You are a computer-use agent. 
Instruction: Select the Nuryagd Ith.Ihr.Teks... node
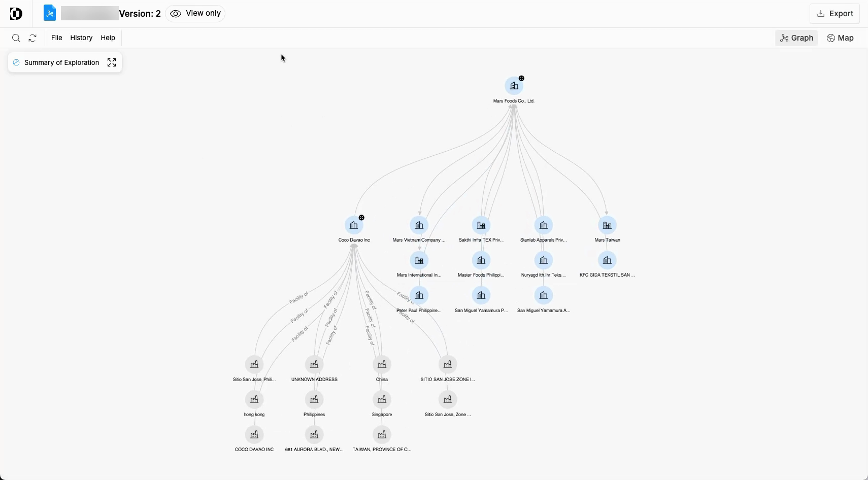pyautogui.click(x=544, y=260)
